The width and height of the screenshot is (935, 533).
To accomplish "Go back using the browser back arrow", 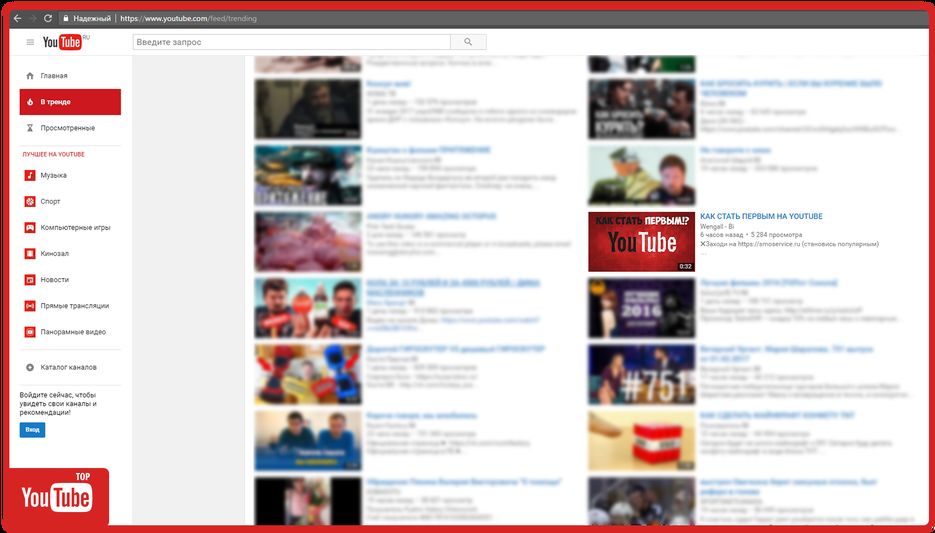I will 17,18.
